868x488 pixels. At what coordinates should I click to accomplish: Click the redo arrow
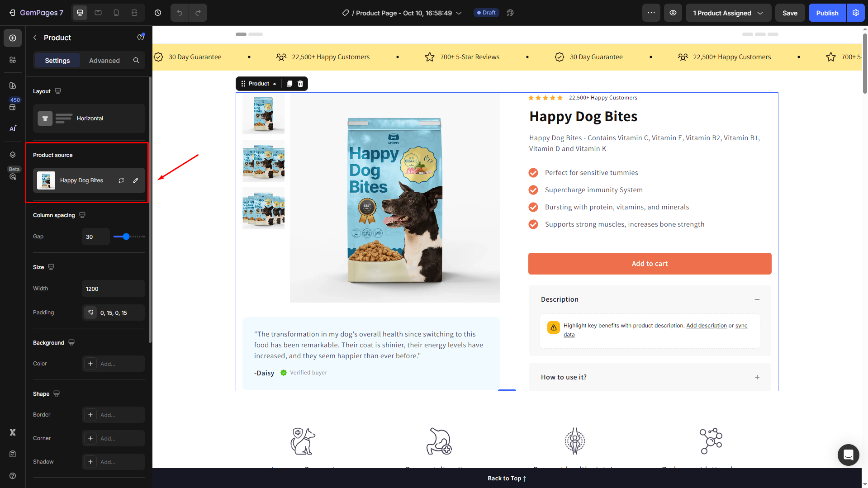pos(198,13)
